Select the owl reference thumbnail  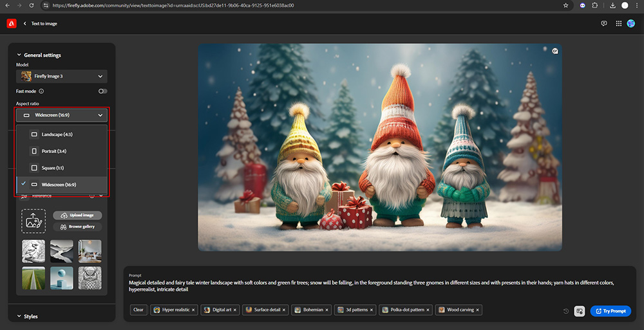pos(90,278)
